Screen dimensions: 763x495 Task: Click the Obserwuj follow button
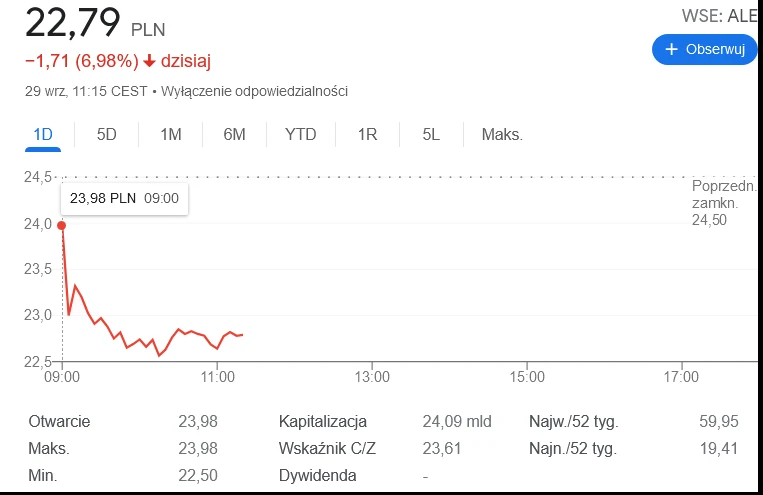[705, 49]
